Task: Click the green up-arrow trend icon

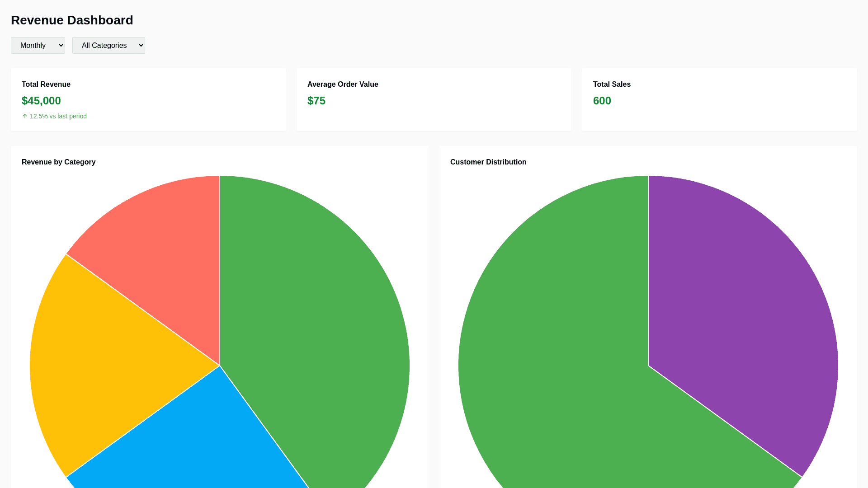Action: coord(25,116)
